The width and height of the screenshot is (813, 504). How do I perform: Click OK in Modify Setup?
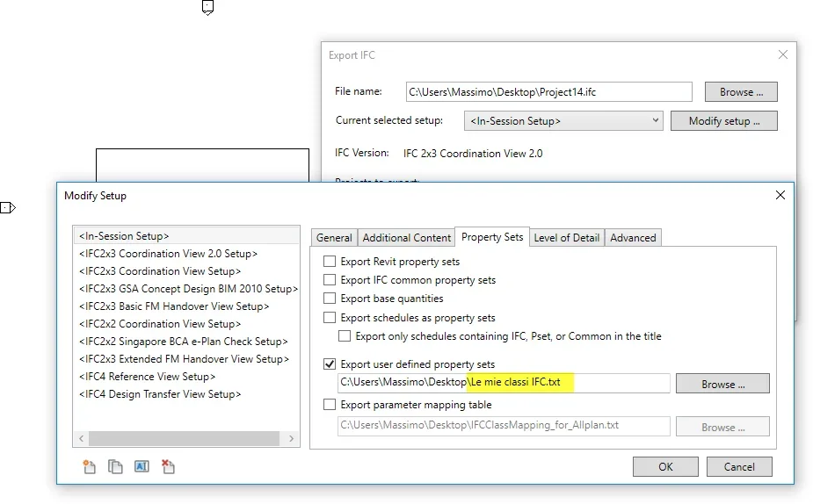[x=665, y=467]
